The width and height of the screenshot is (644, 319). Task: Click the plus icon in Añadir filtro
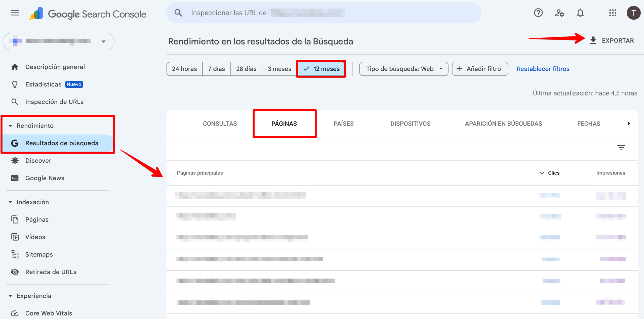click(x=459, y=69)
